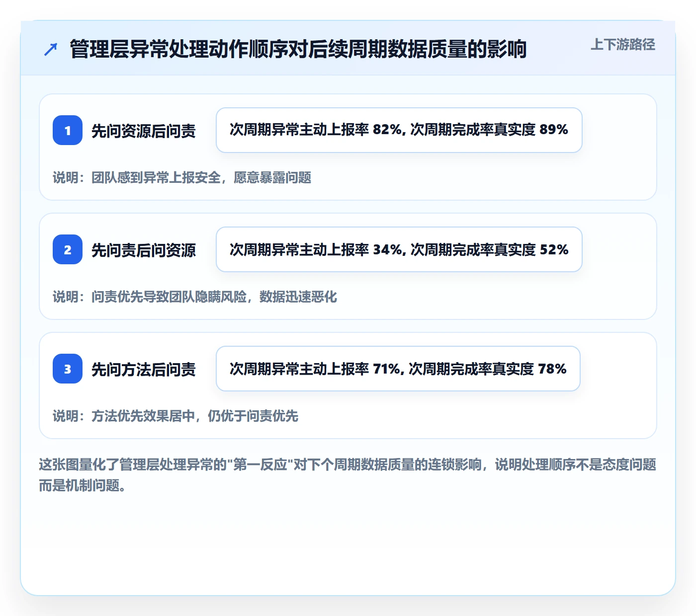Select the title 管理层异常处理动作顺序对后续周期数据质量的影响
Screen dimensions: 696x616
(298, 49)
